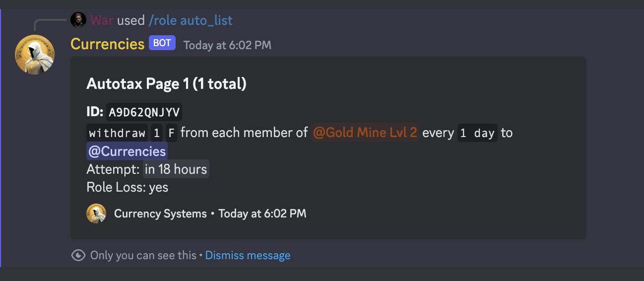Click the "1 day" interval code text
644x281 pixels.
(x=477, y=133)
